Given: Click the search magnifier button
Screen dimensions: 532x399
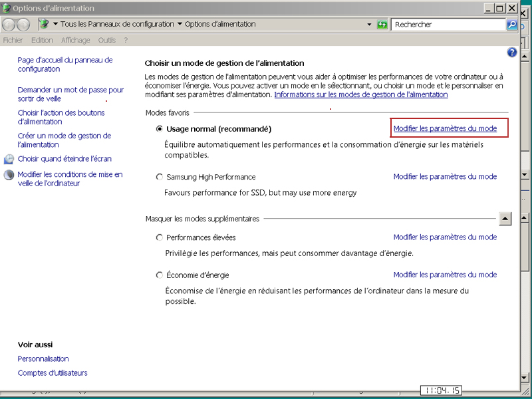Looking at the screenshot, I should click(511, 25).
